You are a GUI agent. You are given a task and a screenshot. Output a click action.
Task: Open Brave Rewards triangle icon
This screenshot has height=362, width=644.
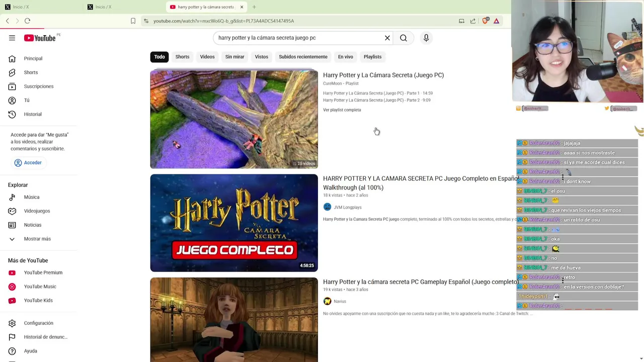(496, 21)
